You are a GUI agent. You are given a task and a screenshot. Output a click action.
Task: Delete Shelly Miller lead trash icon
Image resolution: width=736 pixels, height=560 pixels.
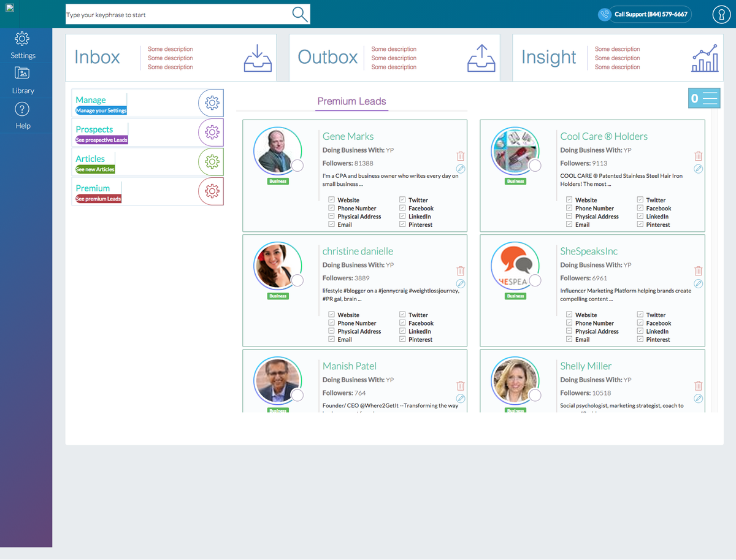pyautogui.click(x=698, y=385)
